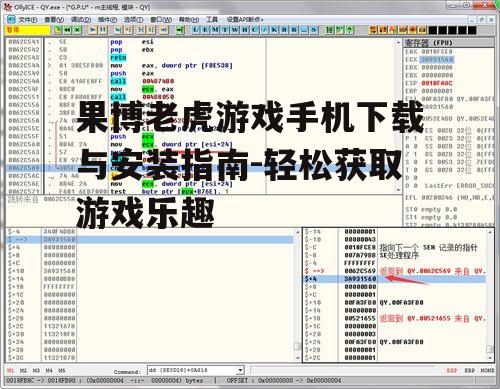This screenshot has width=500, height=389.
Task: Show Memory map via M button
Action: tap(215, 30)
